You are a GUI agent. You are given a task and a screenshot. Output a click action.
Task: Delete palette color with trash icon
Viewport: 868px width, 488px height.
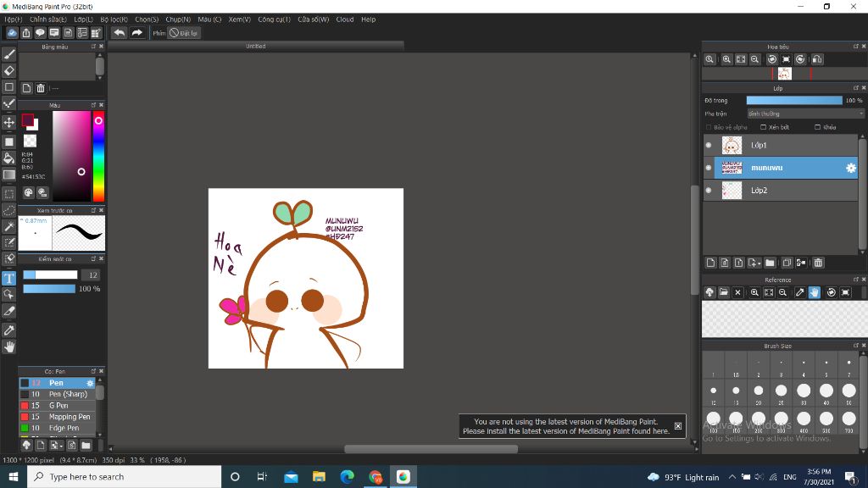point(41,88)
